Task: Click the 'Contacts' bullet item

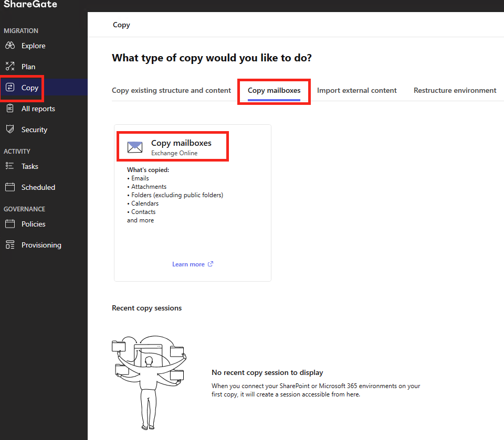Action: (143, 212)
